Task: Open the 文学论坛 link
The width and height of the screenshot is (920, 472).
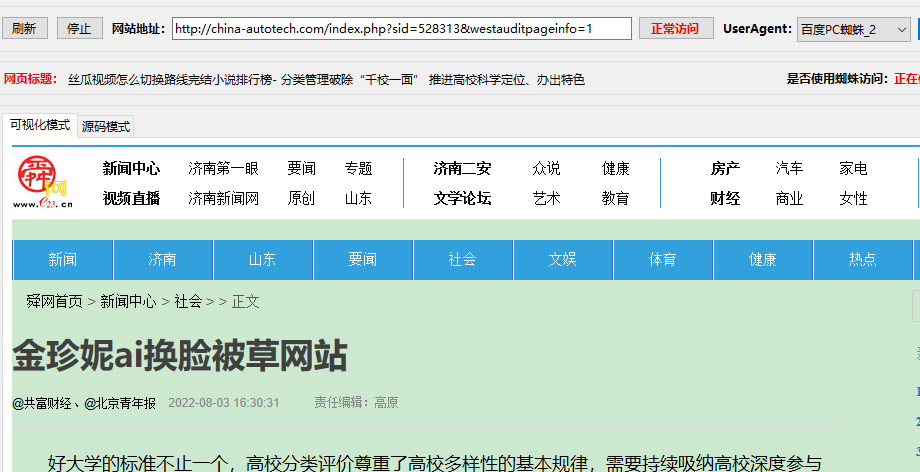Action: 462,198
